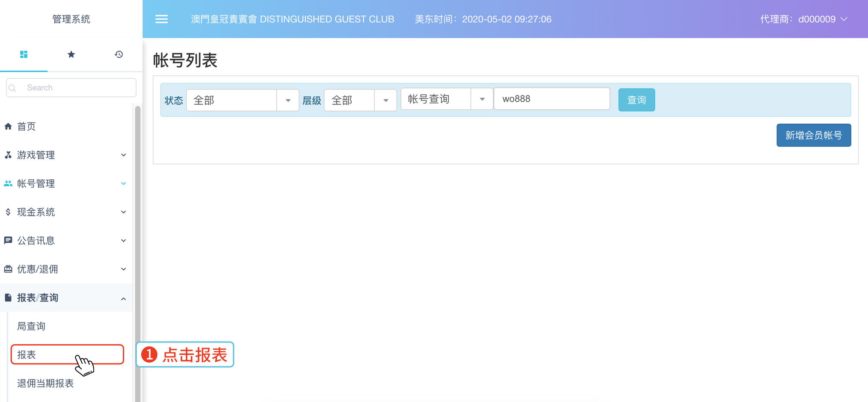Screen dimensions: 868x402
Task: Click the 游戏管理 sidebar icon
Action: [8, 155]
